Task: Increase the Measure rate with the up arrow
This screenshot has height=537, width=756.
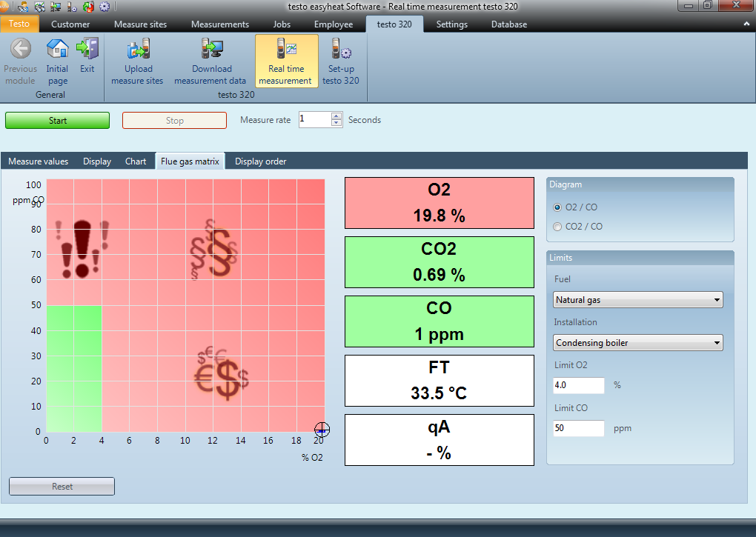Action: (336, 116)
